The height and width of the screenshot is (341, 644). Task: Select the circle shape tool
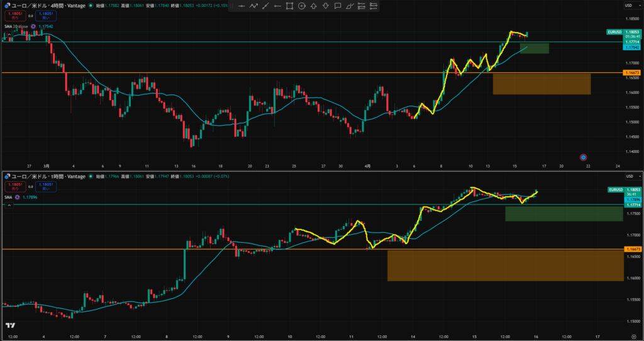(302, 6)
